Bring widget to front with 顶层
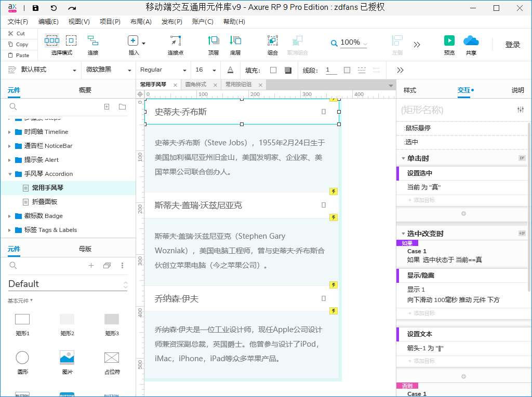532x397 pixels. click(x=214, y=45)
